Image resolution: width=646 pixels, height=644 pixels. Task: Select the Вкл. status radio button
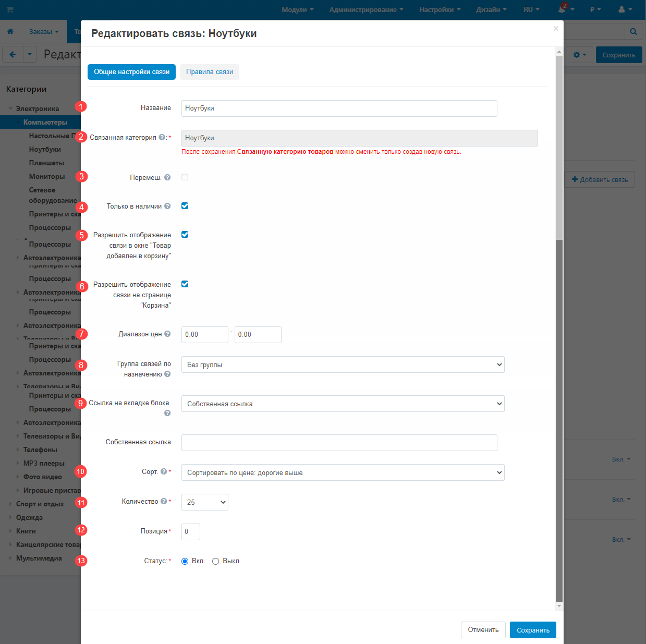tap(185, 562)
